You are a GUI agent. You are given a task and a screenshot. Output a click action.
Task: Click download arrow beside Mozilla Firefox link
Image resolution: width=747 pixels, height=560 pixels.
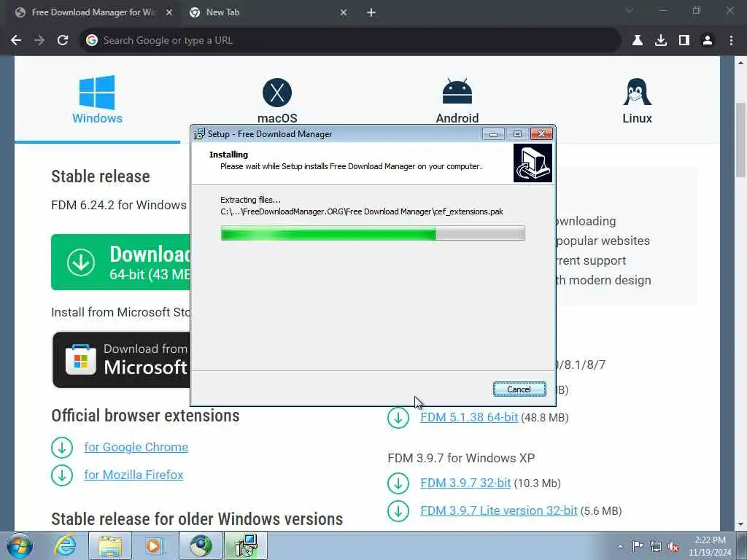(62, 475)
